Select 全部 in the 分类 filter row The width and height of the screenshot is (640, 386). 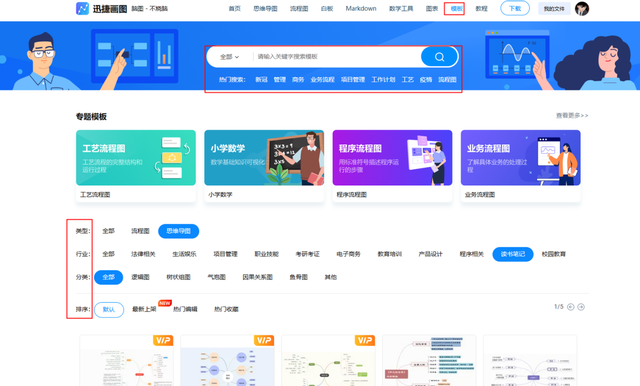tap(109, 277)
